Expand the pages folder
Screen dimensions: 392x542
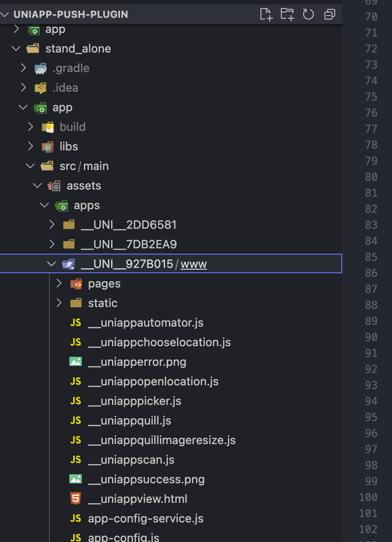coord(59,283)
